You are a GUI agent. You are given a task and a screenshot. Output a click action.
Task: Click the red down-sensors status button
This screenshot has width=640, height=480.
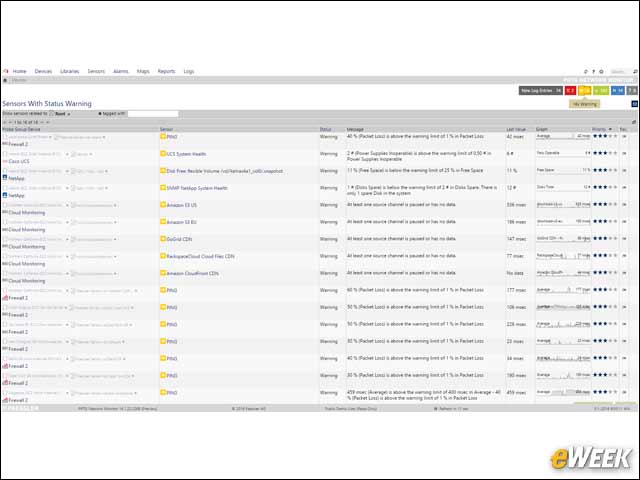570,90
